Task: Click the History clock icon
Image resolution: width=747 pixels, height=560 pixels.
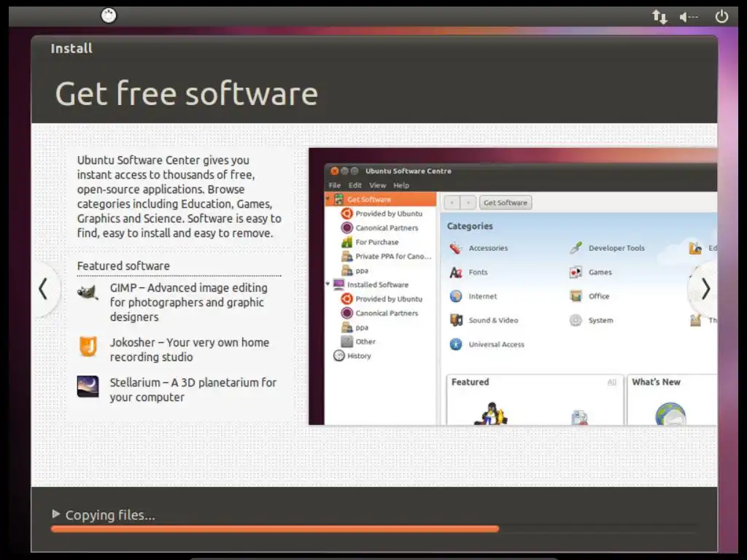Action: coord(338,356)
